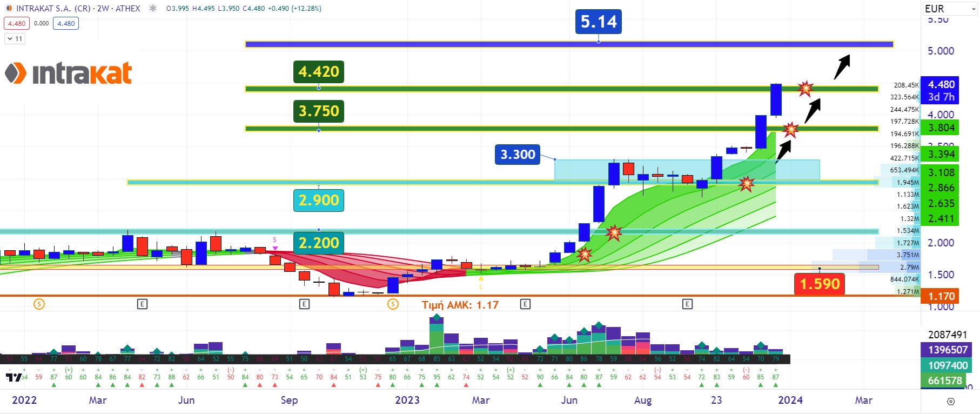Select the green 4.420 level label

[x=319, y=71]
